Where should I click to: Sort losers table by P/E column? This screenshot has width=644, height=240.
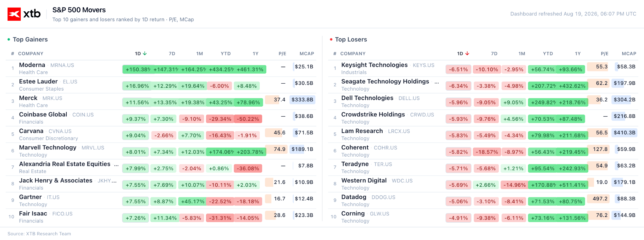[x=605, y=53]
